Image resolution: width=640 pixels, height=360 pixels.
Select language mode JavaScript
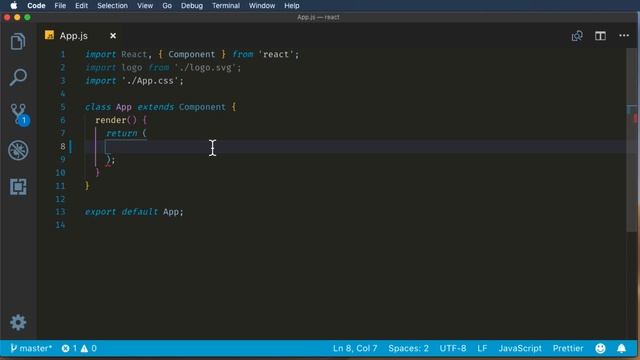[520, 348]
